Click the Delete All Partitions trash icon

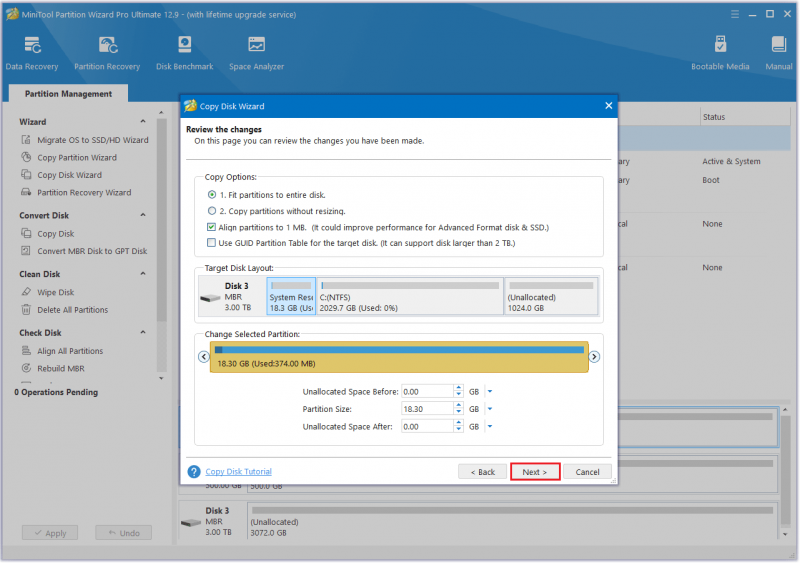[26, 309]
